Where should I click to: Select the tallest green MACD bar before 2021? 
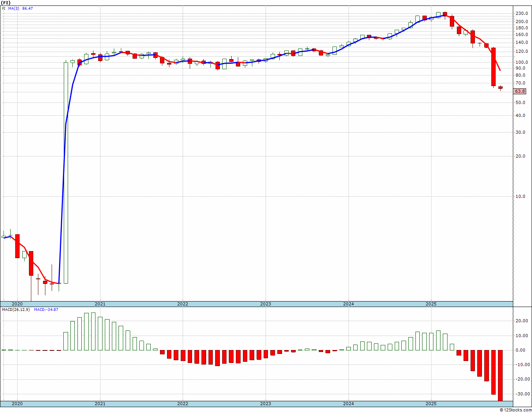tap(93, 331)
